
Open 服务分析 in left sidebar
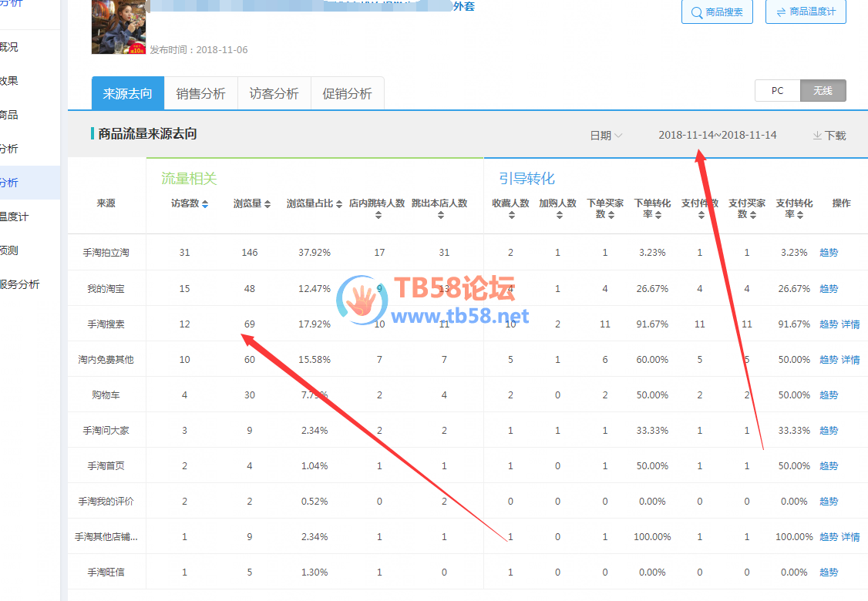(x=20, y=284)
